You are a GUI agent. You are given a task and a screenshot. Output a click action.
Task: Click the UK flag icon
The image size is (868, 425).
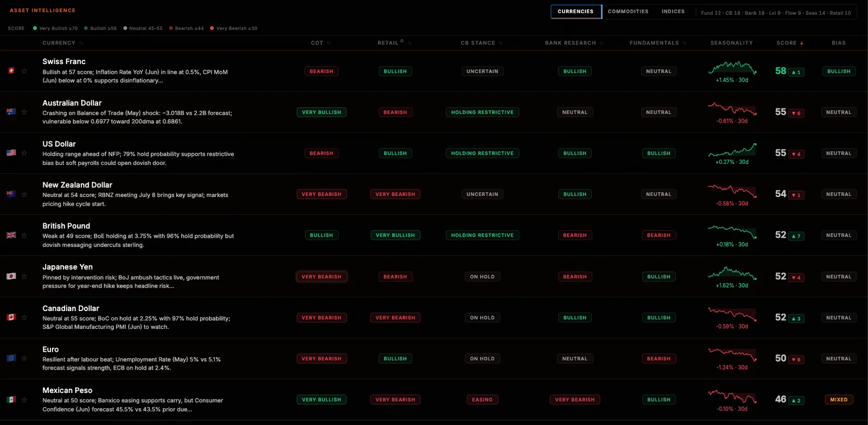[11, 235]
